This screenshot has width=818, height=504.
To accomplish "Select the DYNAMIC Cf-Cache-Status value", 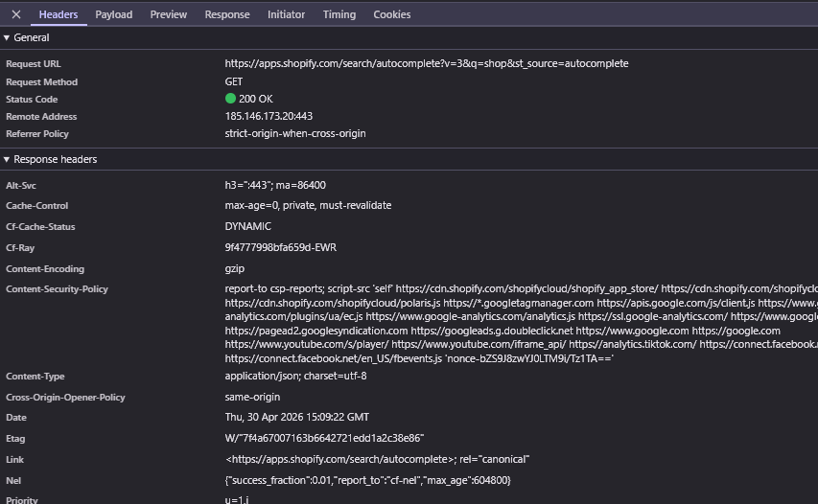I will click(x=247, y=226).
